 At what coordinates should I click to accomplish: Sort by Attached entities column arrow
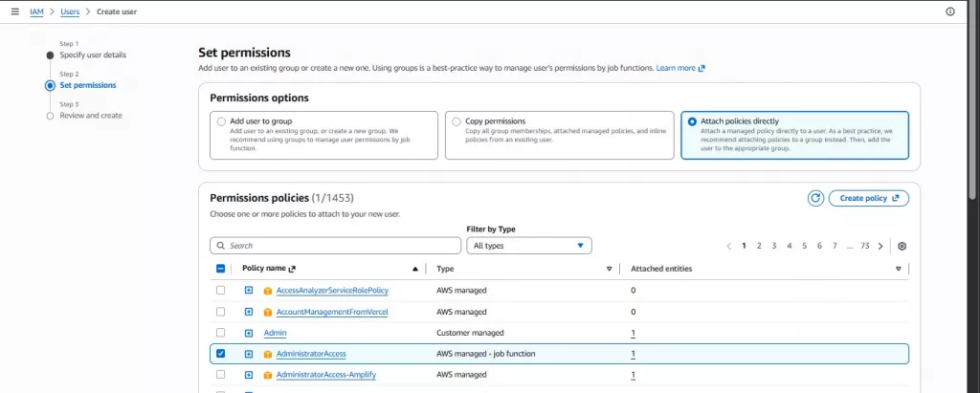pos(898,270)
